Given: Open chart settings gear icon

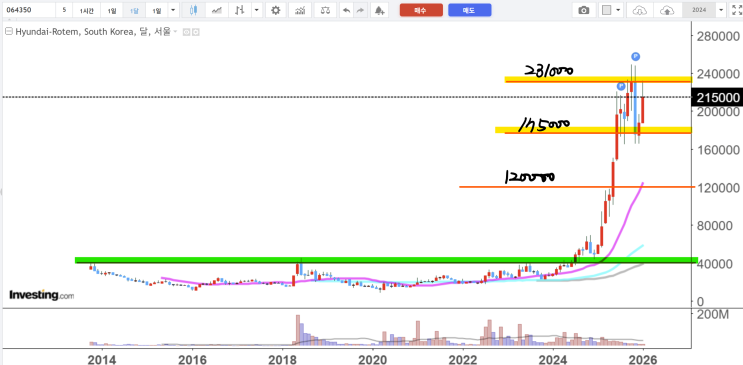Looking at the screenshot, I should coord(276,10).
